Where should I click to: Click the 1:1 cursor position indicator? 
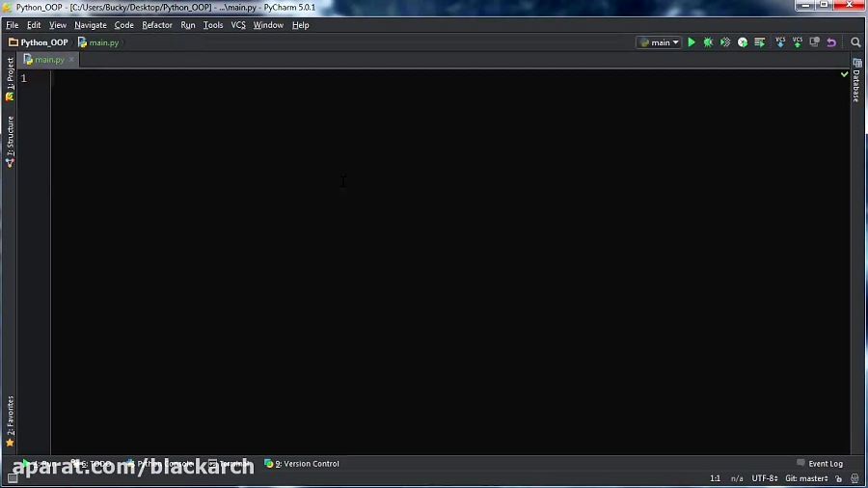coord(716,478)
